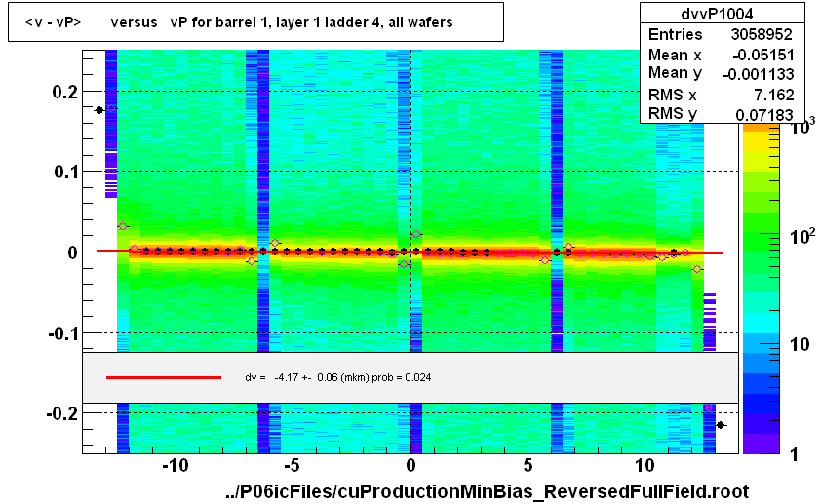821x504 pixels.
Task: Click the color scale label 1
Action: click(795, 454)
